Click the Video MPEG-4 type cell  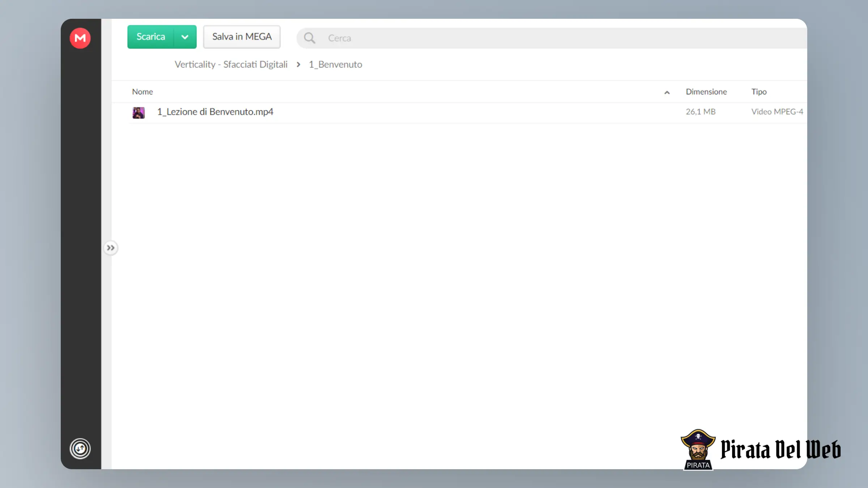777,112
